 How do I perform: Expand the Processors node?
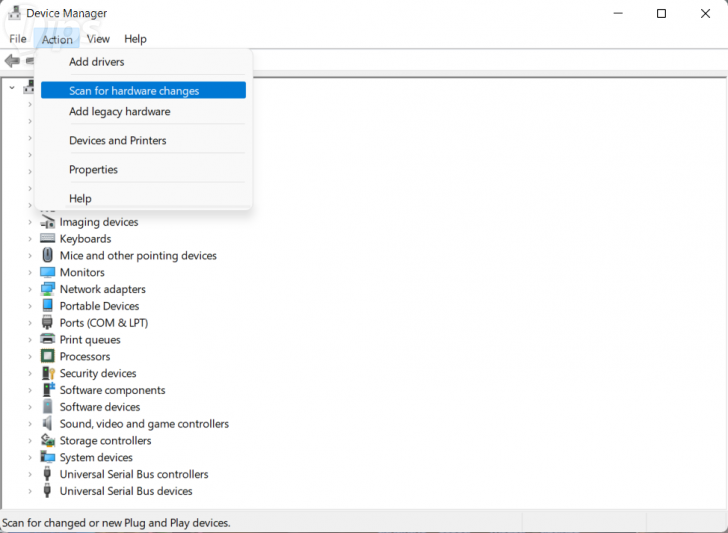30,357
